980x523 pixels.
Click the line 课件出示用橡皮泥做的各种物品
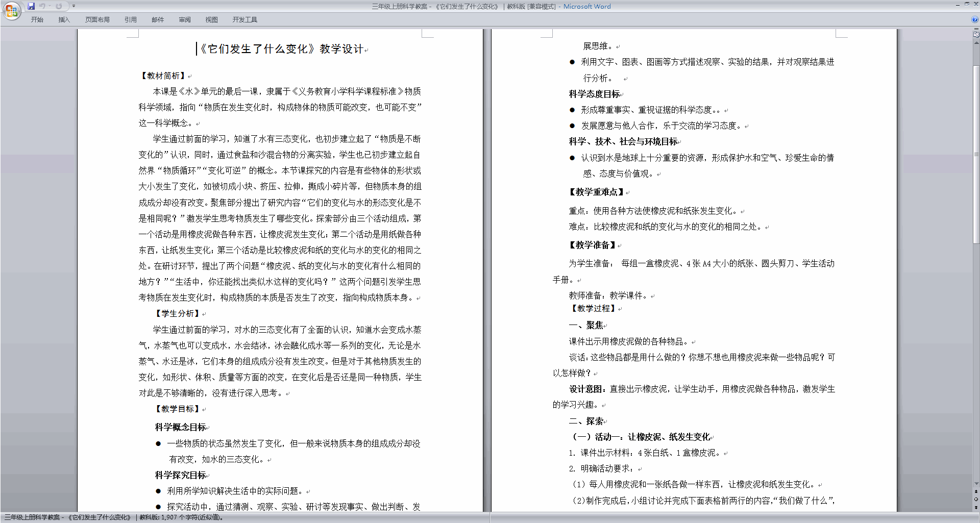pyautogui.click(x=630, y=341)
